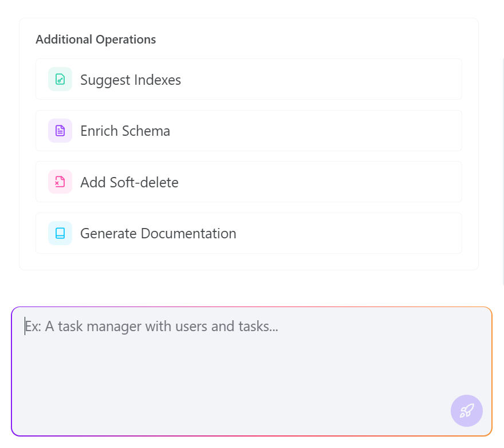504x448 pixels.
Task: Choose the Add Soft-delete option
Action: click(x=249, y=182)
